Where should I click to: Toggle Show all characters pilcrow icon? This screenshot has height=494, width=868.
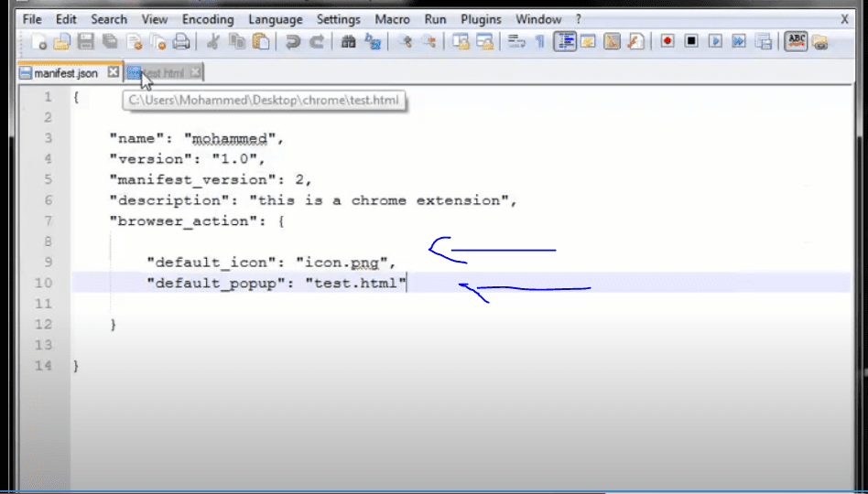pyautogui.click(x=540, y=41)
